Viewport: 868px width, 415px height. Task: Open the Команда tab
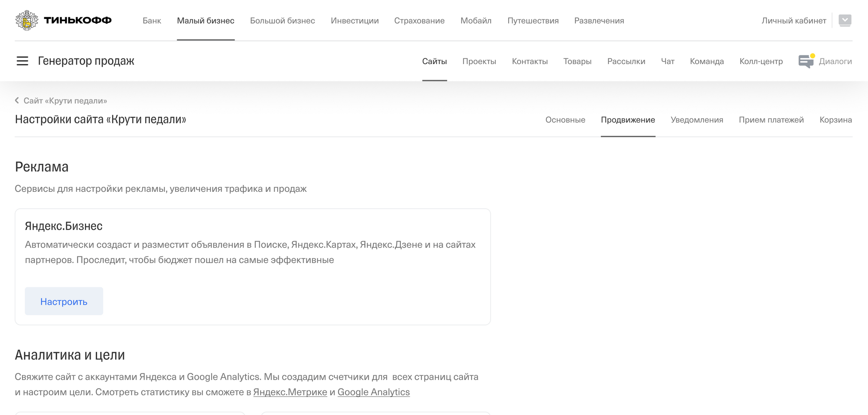pyautogui.click(x=707, y=61)
